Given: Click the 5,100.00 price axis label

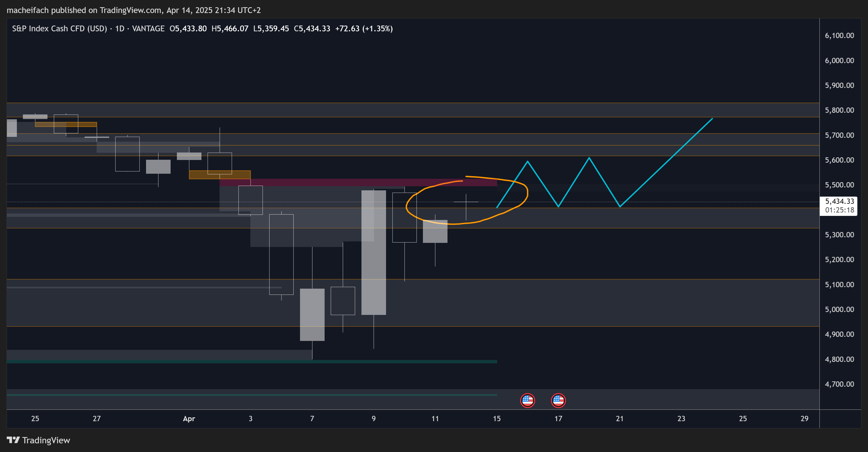Looking at the screenshot, I should point(839,285).
